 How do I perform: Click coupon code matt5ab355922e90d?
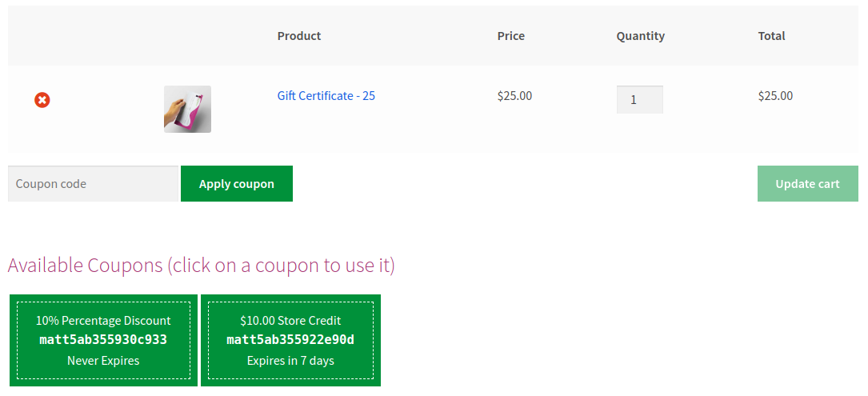pyautogui.click(x=290, y=339)
